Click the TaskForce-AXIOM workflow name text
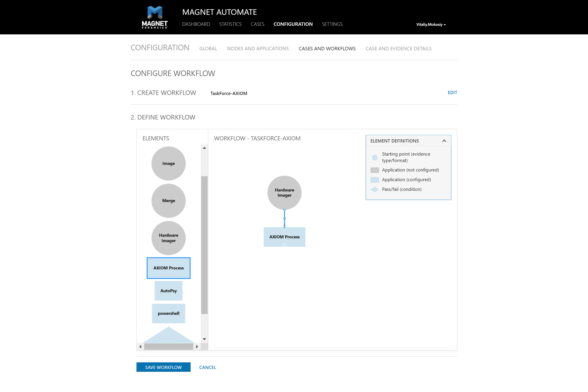Image resolution: width=588 pixels, height=392 pixels. click(x=229, y=93)
